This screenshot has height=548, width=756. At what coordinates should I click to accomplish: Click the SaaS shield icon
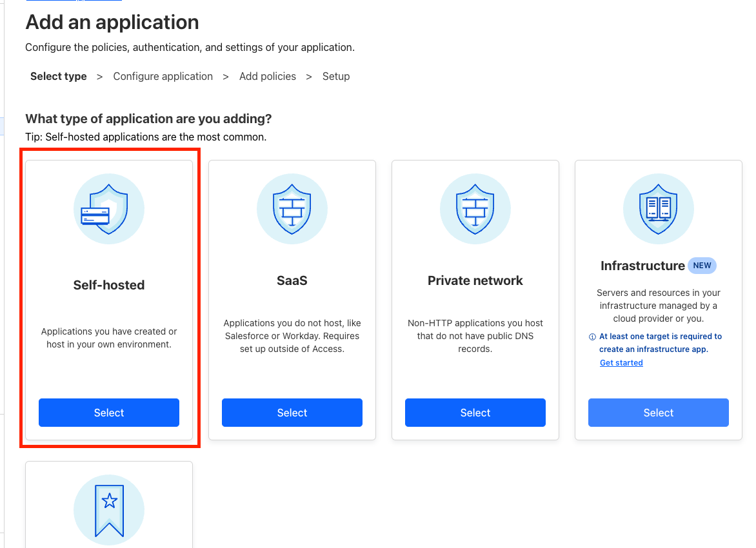point(292,209)
